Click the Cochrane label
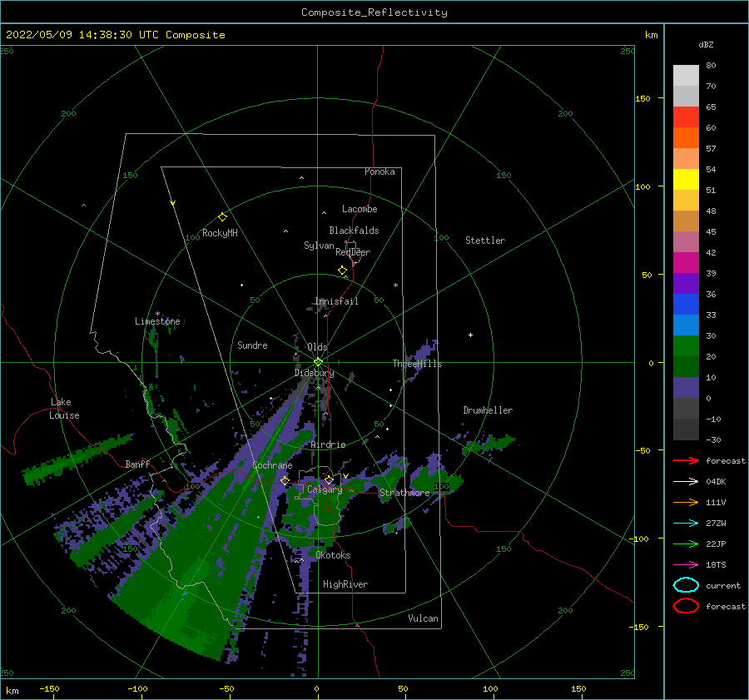 272,465
